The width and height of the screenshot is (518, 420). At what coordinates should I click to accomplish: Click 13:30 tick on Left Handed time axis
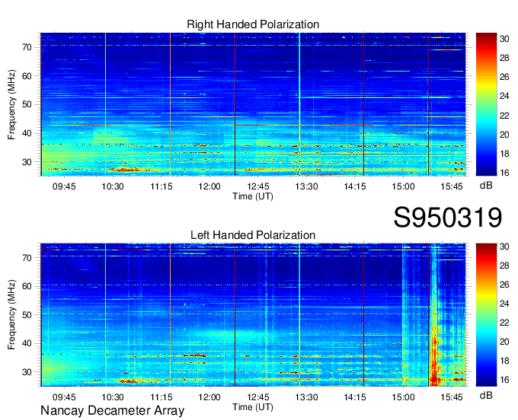point(306,397)
